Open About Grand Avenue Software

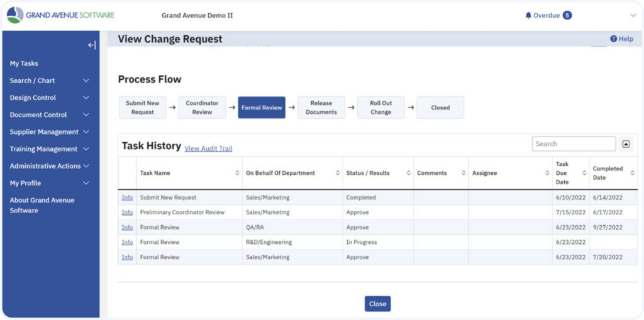click(x=42, y=205)
